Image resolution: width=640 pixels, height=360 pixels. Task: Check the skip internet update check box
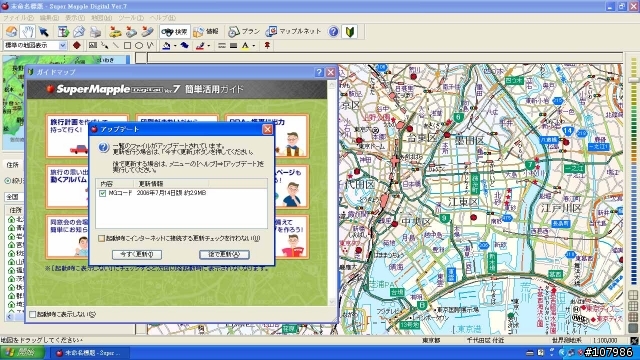[101, 238]
